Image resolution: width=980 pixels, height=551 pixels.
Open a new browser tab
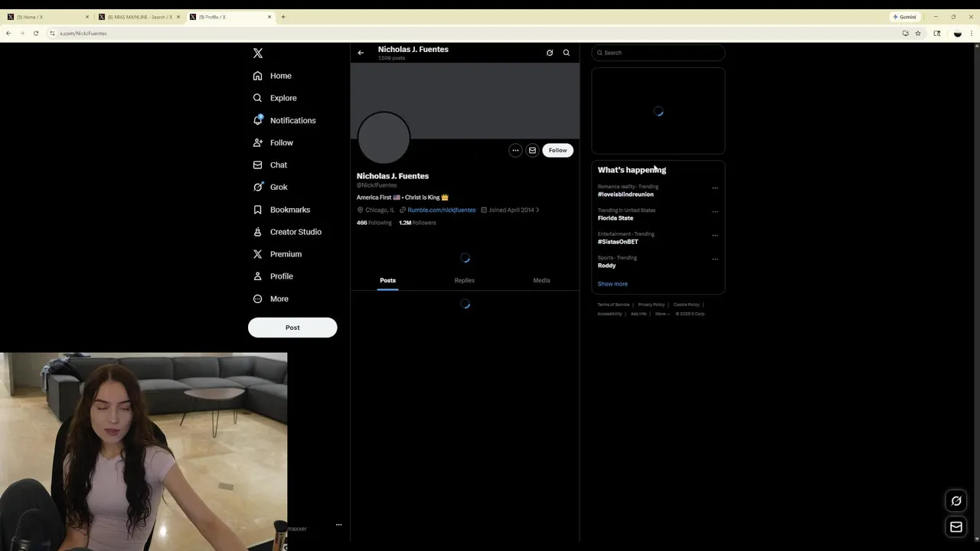click(x=283, y=17)
